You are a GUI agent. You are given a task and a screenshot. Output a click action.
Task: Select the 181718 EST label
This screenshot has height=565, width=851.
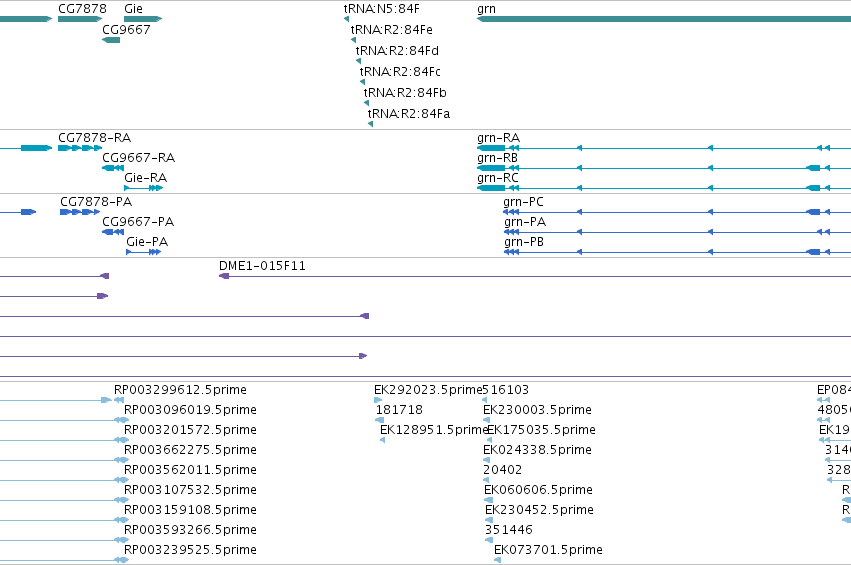pyautogui.click(x=399, y=409)
